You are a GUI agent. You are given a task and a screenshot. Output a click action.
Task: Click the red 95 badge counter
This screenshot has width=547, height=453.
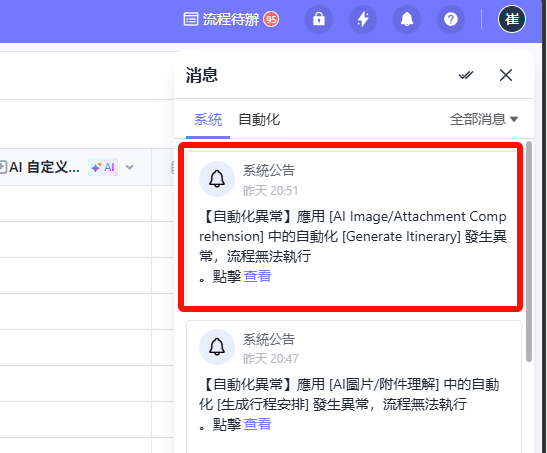pyautogui.click(x=271, y=19)
